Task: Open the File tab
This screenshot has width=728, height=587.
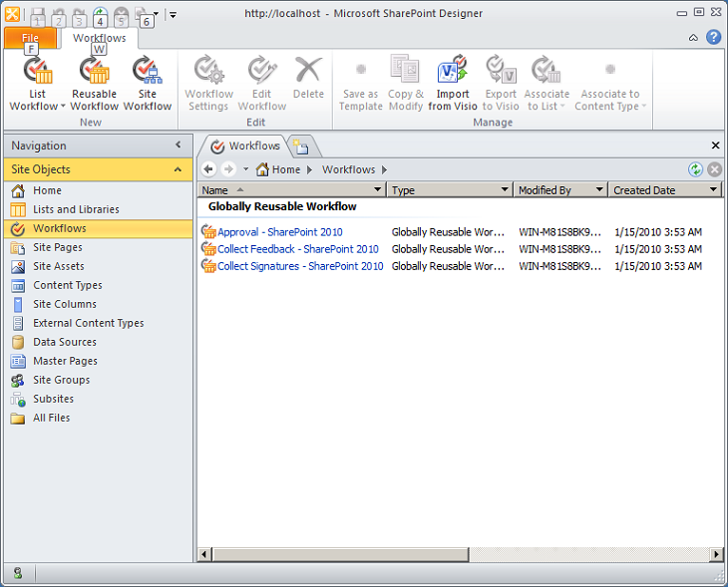Action: (30, 38)
